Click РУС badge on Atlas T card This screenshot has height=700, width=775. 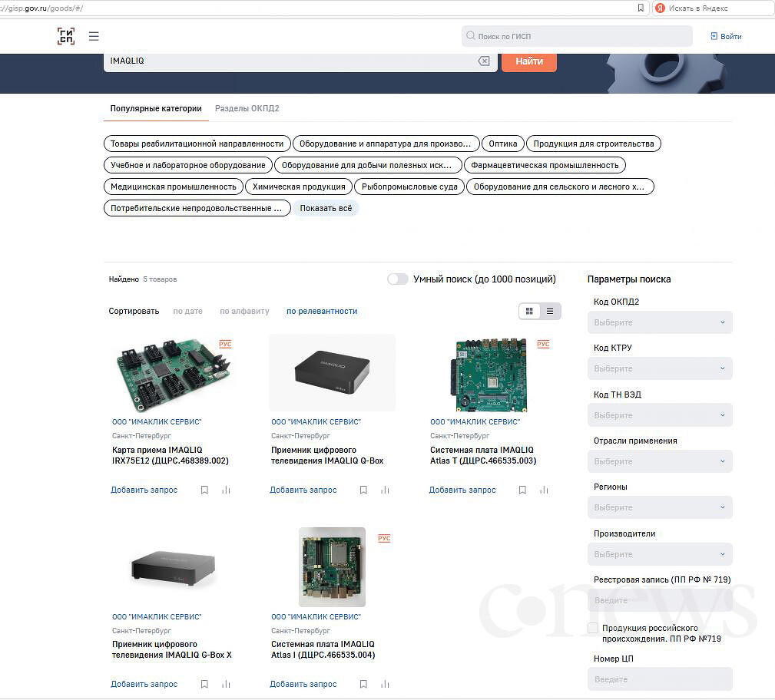(x=543, y=344)
